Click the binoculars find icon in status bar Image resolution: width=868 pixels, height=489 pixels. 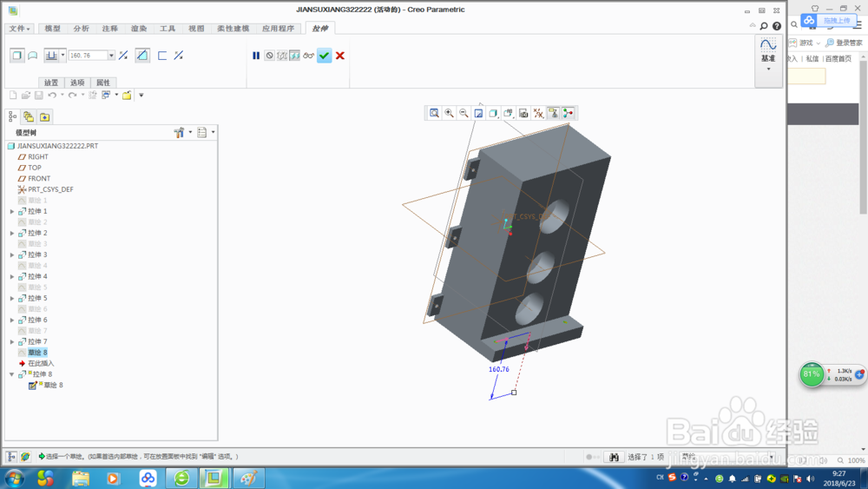(x=614, y=457)
